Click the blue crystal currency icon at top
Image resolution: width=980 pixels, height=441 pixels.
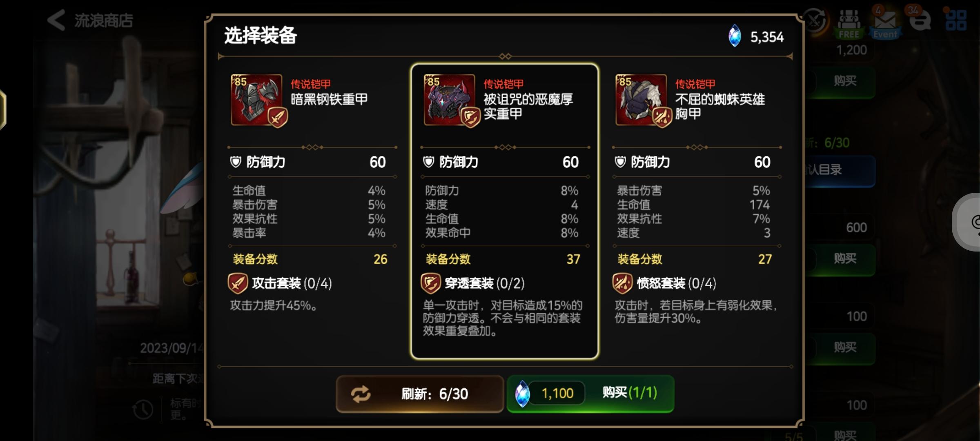click(735, 36)
